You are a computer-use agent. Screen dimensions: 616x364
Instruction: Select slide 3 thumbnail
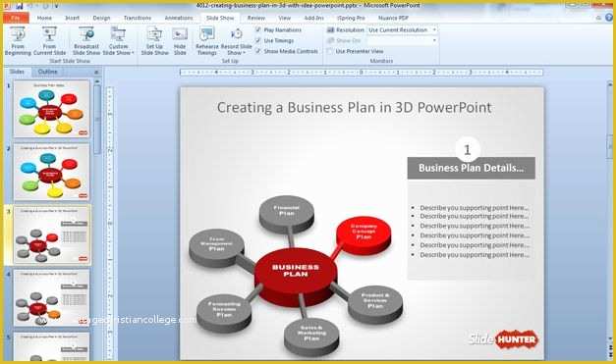click(51, 234)
